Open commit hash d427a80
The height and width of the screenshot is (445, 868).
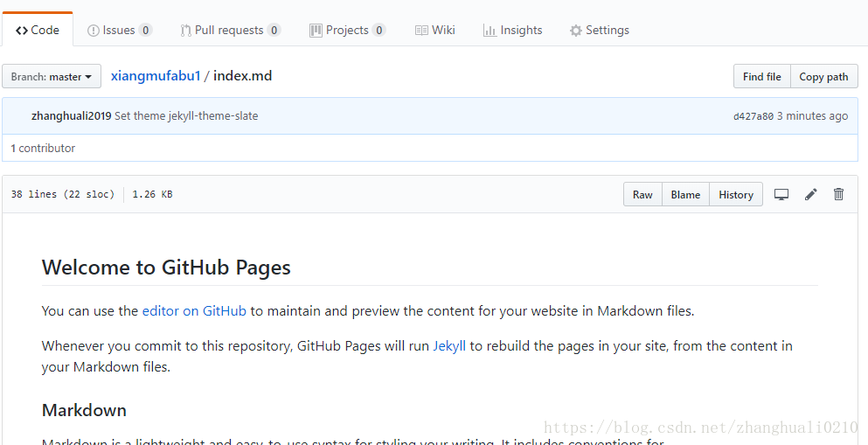[753, 116]
